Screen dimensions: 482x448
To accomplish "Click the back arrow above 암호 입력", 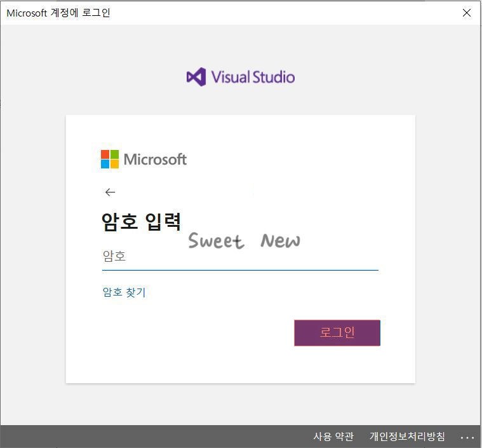I will [110, 193].
